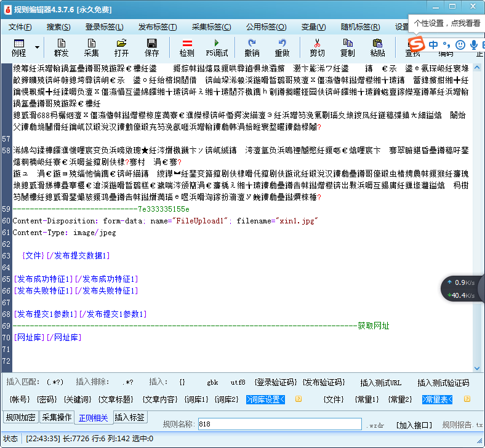Open a file with 打开 icon

121,47
